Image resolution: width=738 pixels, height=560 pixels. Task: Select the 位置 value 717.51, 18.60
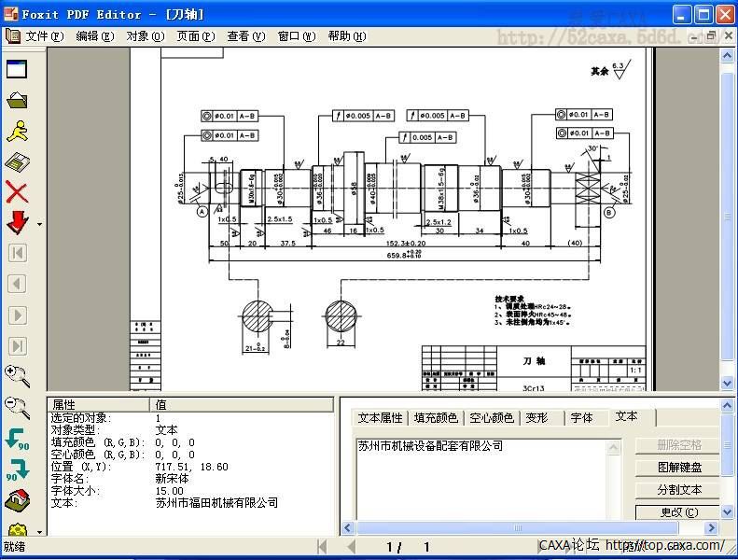click(x=191, y=467)
